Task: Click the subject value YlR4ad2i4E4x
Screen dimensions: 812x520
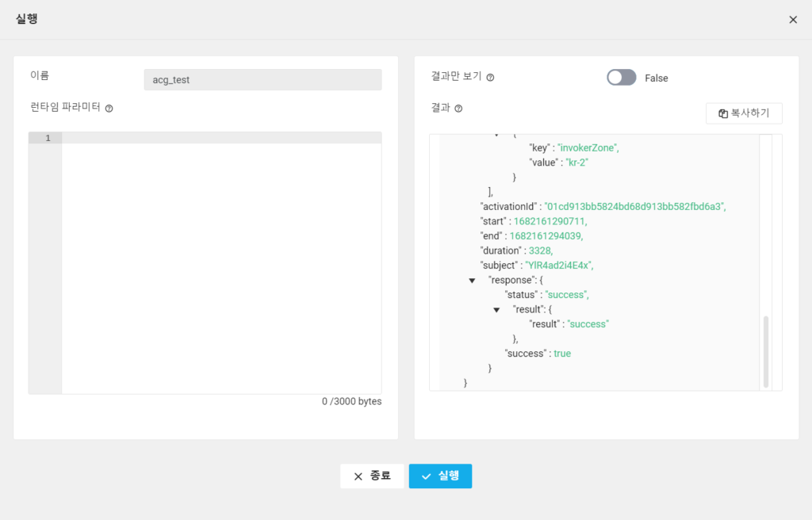Action: click(x=558, y=265)
